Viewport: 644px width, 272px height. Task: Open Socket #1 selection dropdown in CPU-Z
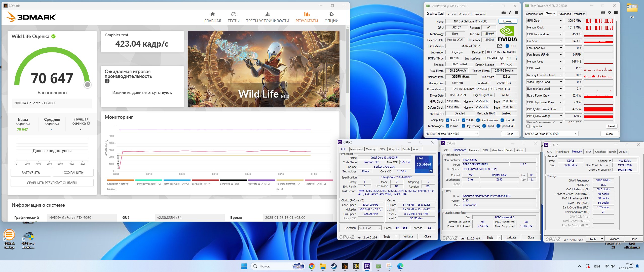[370, 228]
